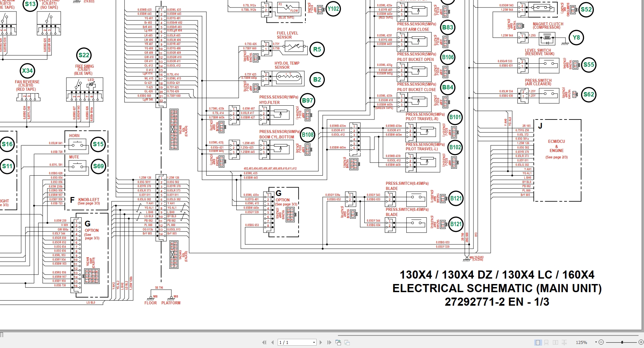The width and height of the screenshot is (644, 348).
Task: Click the 125% zoom value display
Action: click(581, 342)
